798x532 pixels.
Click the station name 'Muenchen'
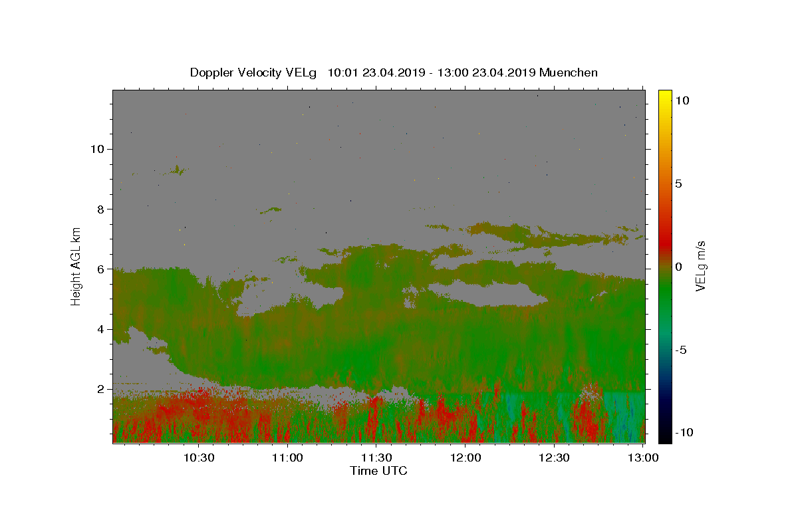coord(569,72)
